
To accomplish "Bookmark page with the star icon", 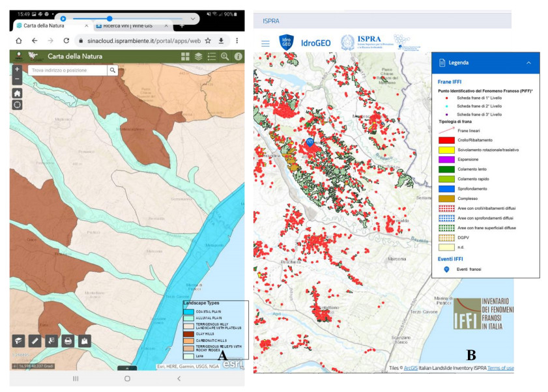I will tap(208, 40).
